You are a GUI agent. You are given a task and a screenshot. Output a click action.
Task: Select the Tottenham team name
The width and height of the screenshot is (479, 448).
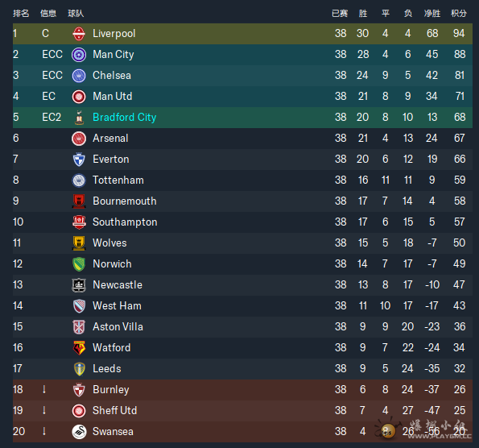coord(118,180)
